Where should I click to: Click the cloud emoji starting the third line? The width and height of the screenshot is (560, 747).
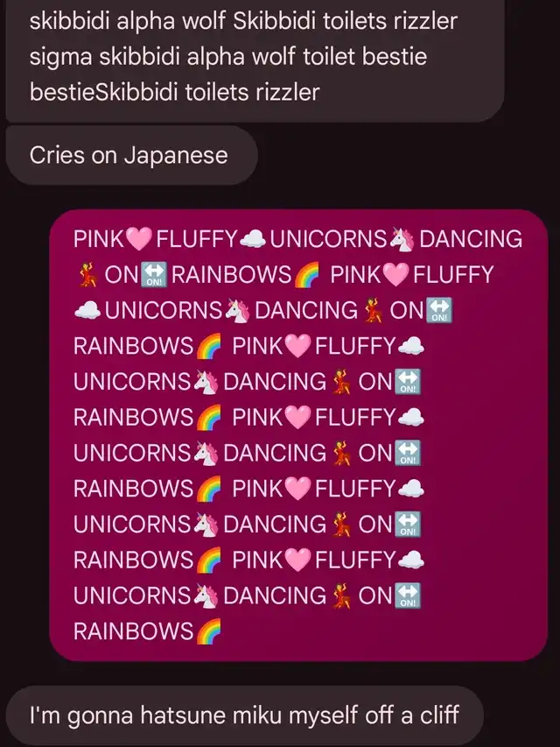click(x=87, y=311)
